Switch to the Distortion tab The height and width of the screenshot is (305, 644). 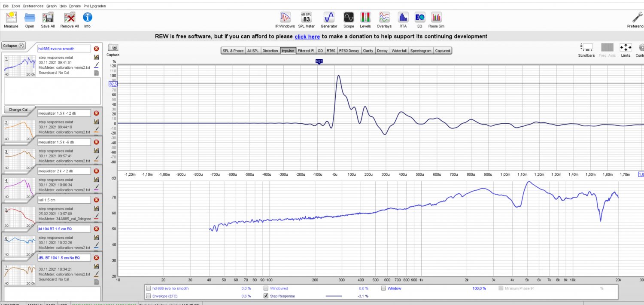pyautogui.click(x=270, y=51)
